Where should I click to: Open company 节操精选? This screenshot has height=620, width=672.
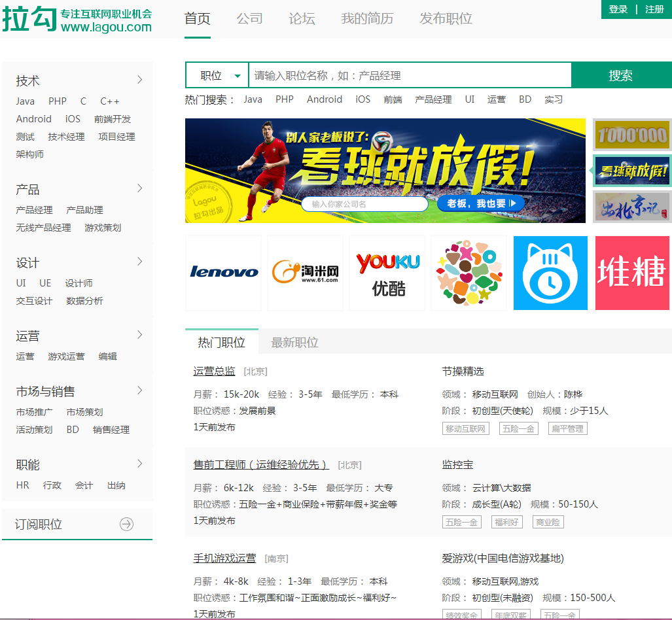pyautogui.click(x=463, y=371)
